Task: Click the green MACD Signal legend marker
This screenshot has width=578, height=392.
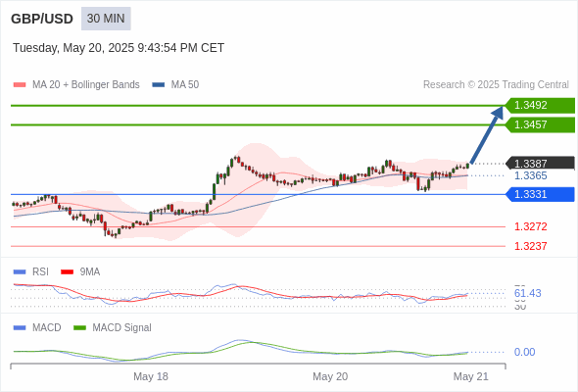Action: coord(79,327)
